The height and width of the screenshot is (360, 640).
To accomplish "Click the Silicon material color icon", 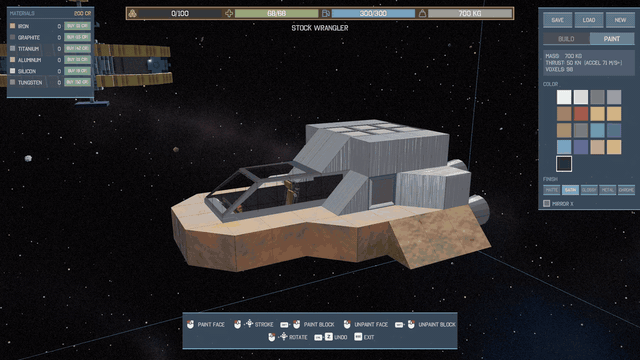I will [x=13, y=71].
